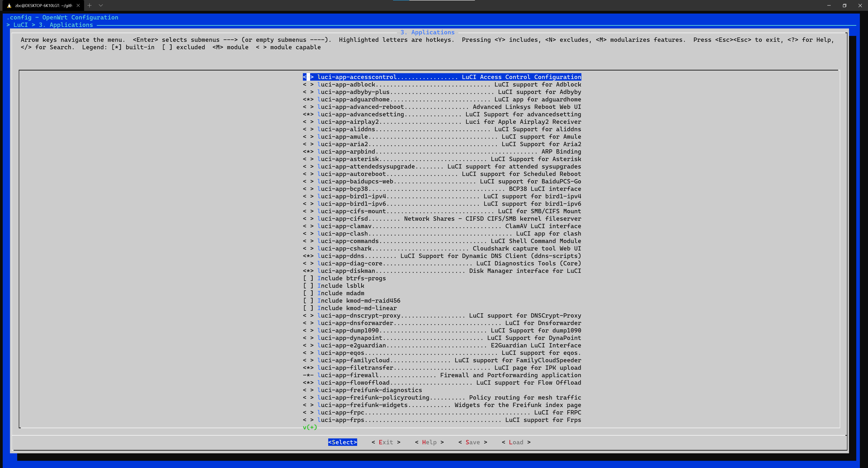
Task: Click the Exit button
Action: tap(386, 442)
